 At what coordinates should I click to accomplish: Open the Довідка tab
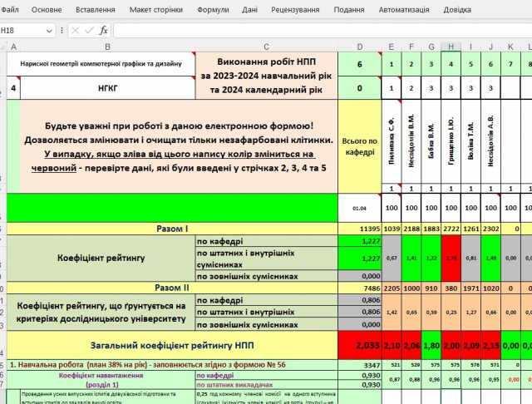pyautogui.click(x=457, y=9)
